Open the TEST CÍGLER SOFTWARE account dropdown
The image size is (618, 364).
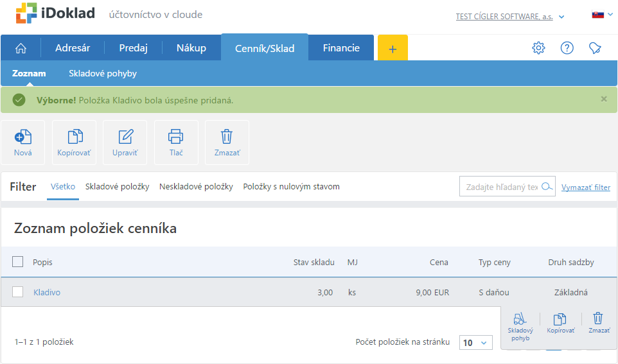click(x=509, y=17)
